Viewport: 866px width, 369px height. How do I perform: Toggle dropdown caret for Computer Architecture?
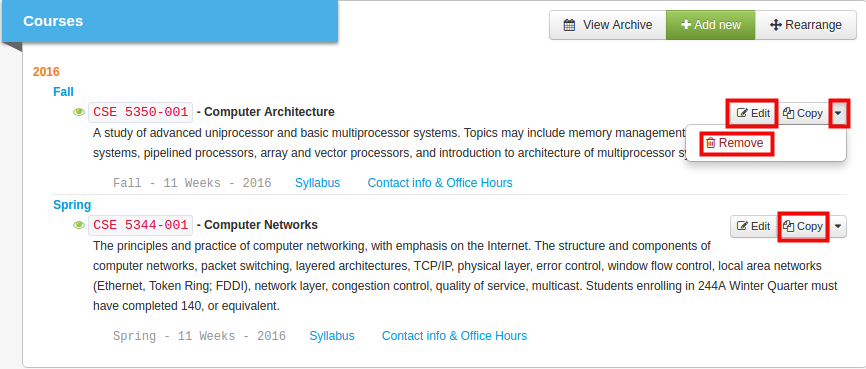click(x=838, y=113)
